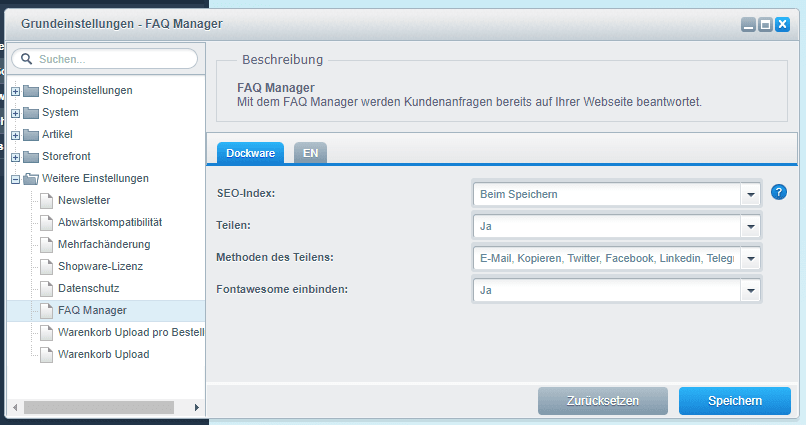
Task: Open the Teilen dropdown arrow
Action: 751,226
